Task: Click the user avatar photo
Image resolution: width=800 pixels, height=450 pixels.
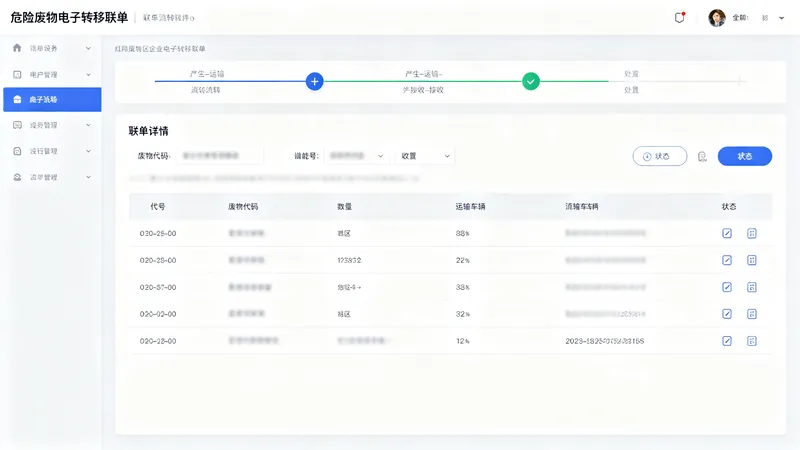Action: tap(716, 18)
